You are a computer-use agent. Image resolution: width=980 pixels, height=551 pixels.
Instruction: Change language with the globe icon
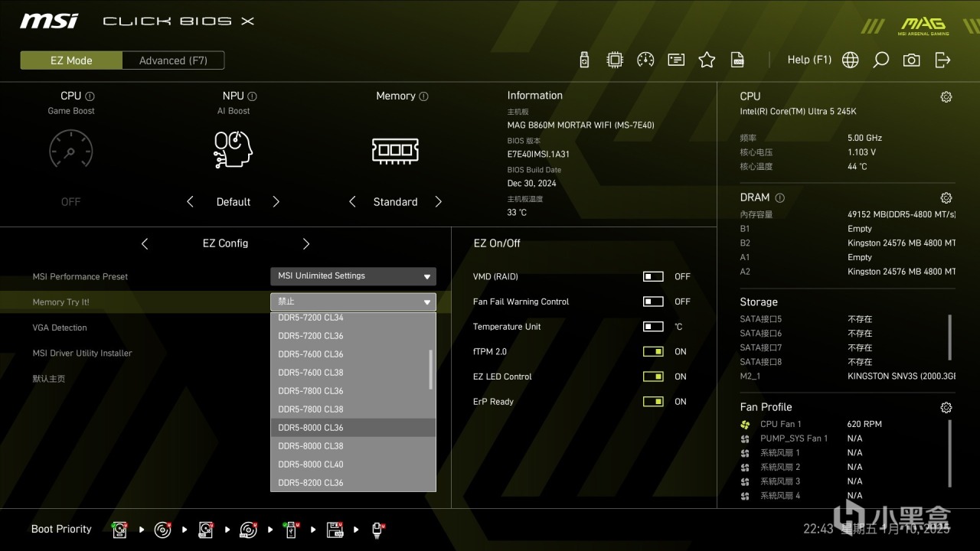tap(851, 60)
